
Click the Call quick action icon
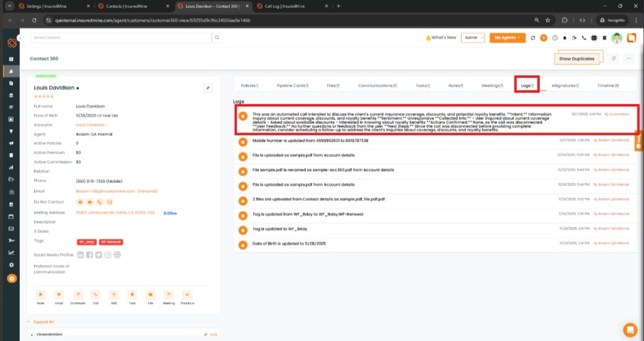(96, 294)
